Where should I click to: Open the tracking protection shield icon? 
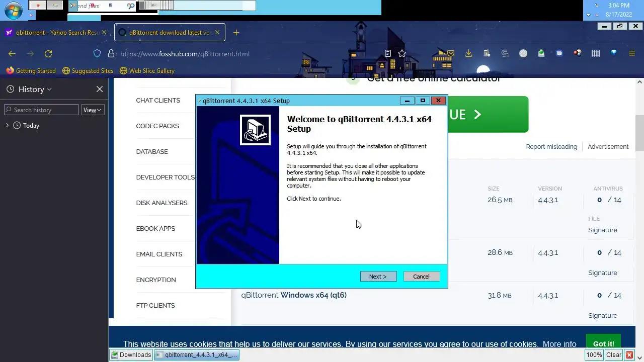(97, 54)
